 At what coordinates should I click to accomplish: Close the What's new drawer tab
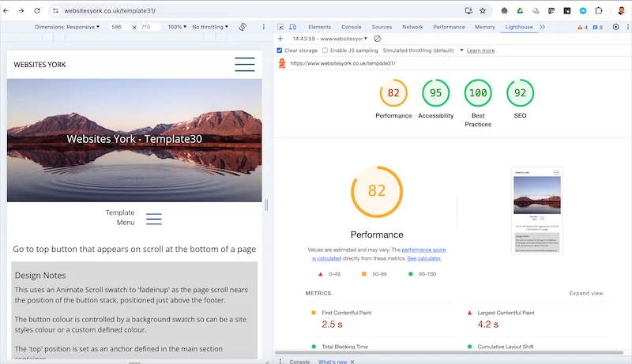click(x=352, y=362)
